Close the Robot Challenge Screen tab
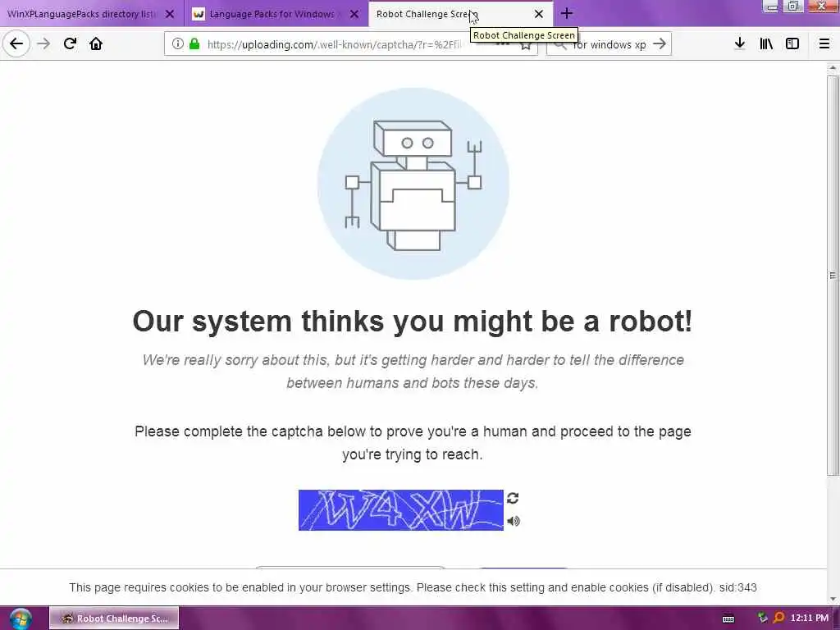Screen dimensions: 840x630 point(538,14)
